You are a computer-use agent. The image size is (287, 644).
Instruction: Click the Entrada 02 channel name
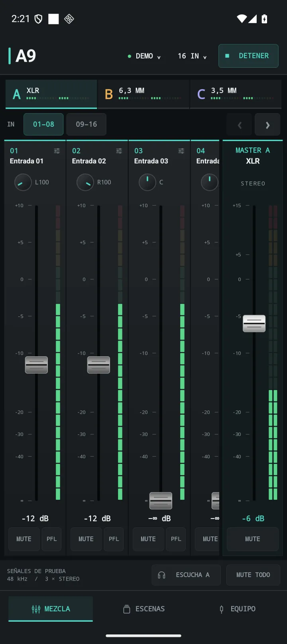89,161
